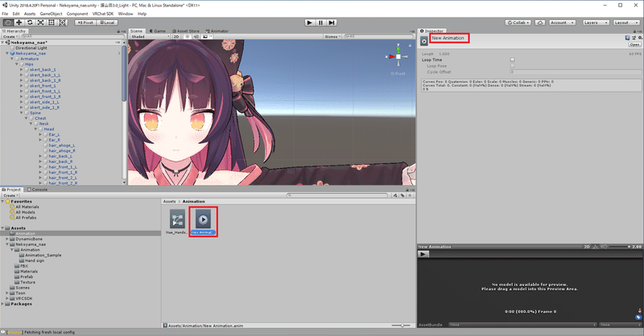Toggle 2D scene view mode
The height and width of the screenshot is (336, 644).
(x=176, y=36)
